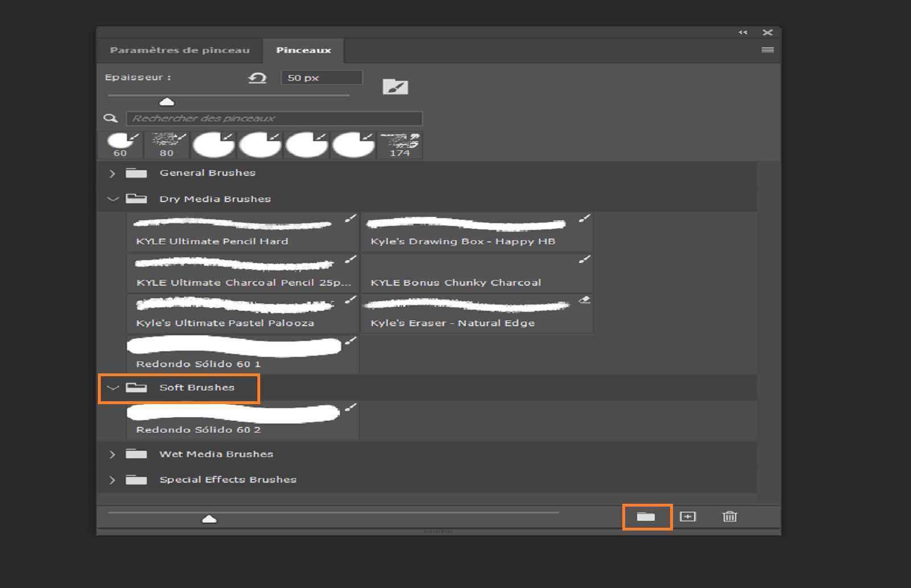
Task: Switch to the Paramètres de pinceau tab
Action: coord(180,50)
